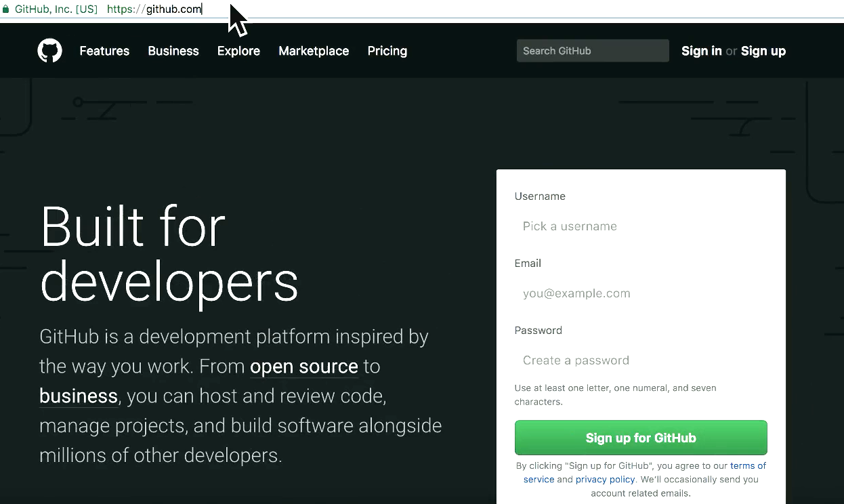Image resolution: width=844 pixels, height=504 pixels.
Task: Click the Sign in link
Action: coord(702,51)
